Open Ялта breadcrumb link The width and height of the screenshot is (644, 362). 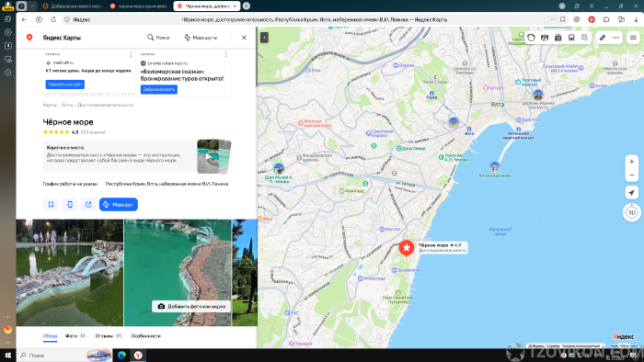(x=67, y=105)
